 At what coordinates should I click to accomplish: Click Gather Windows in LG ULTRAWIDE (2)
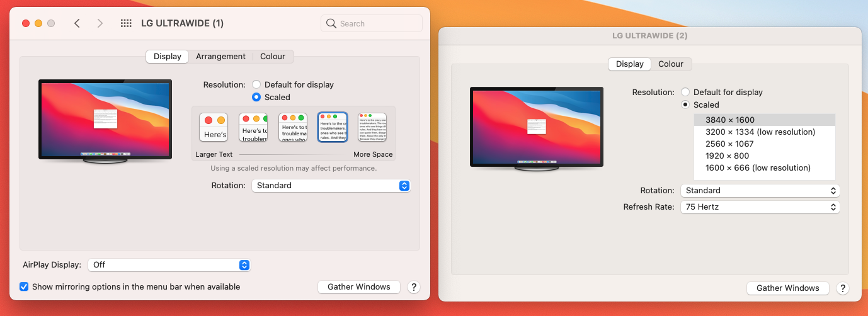(x=788, y=288)
